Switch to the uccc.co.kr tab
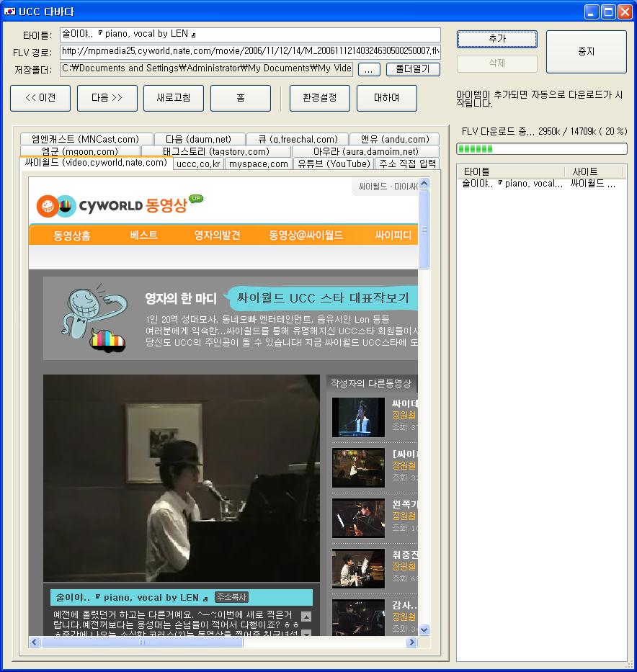Screen dimensions: 637x672 coord(198,163)
